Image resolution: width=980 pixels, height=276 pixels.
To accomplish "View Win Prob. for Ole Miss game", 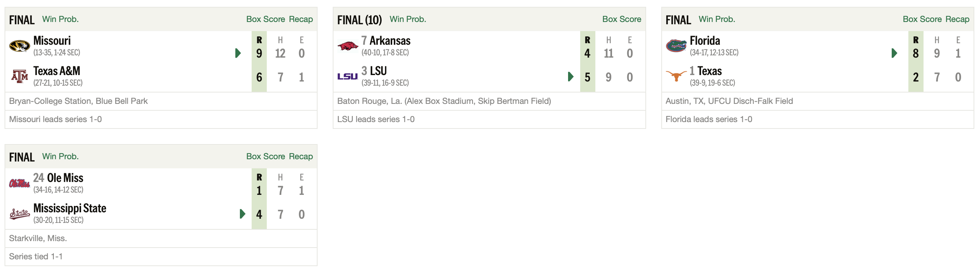I will click(x=61, y=157).
